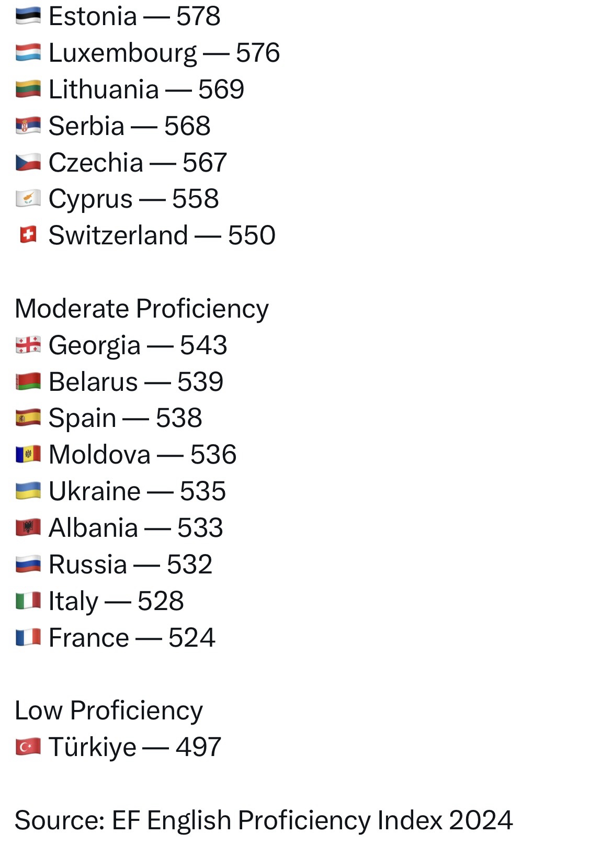Screen dimensions: 612x868
Task: Click the Russia — 532 text
Action: point(130,565)
